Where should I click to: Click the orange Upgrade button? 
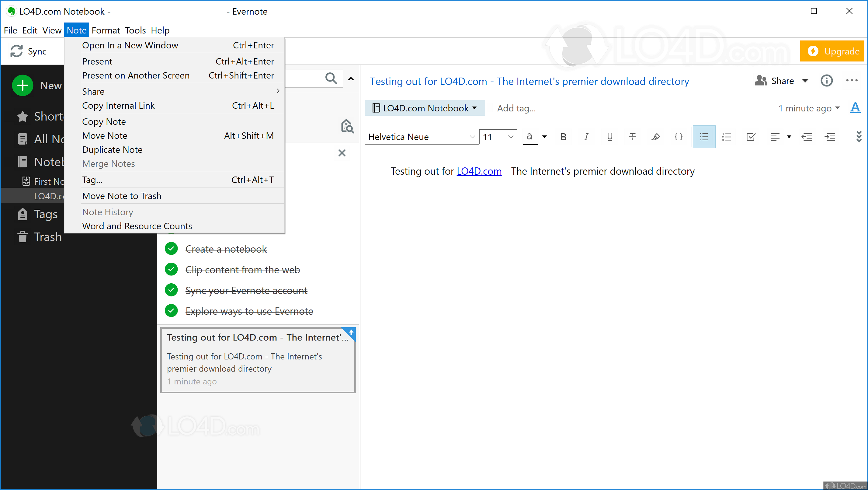tap(832, 51)
